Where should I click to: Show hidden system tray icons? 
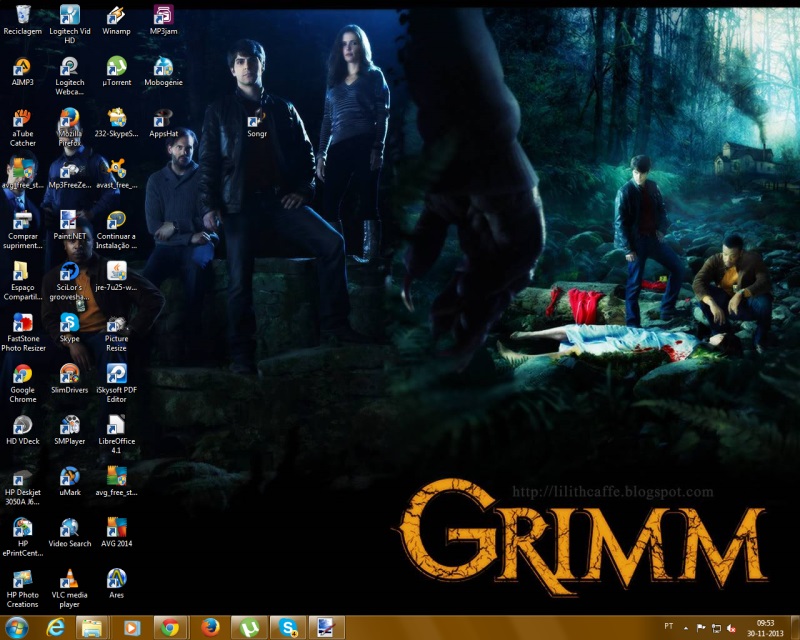pos(685,627)
